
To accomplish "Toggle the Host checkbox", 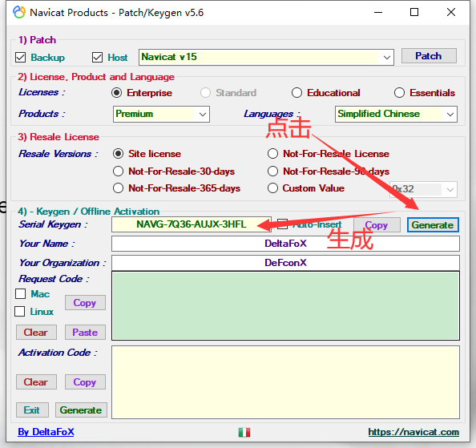I will click(97, 57).
